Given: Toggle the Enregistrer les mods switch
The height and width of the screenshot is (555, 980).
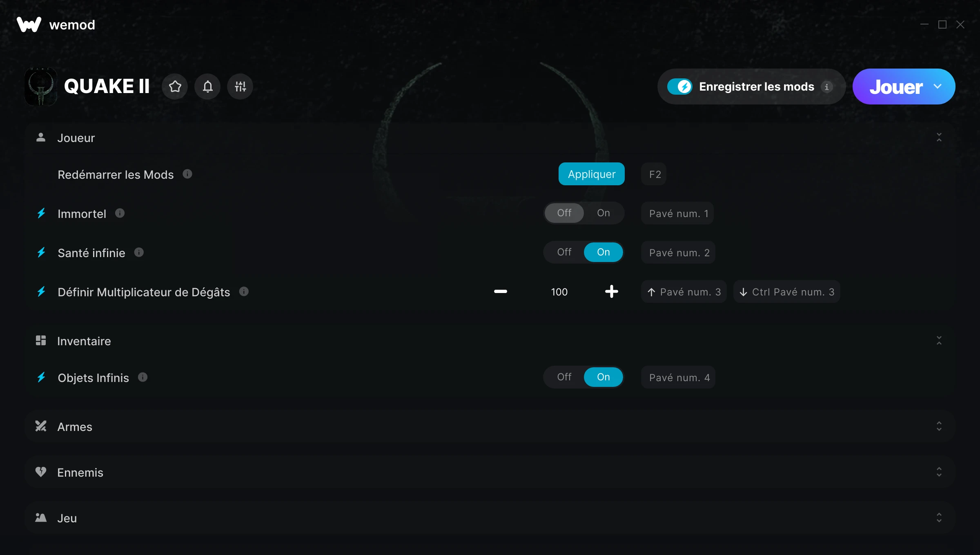Looking at the screenshot, I should 679,87.
